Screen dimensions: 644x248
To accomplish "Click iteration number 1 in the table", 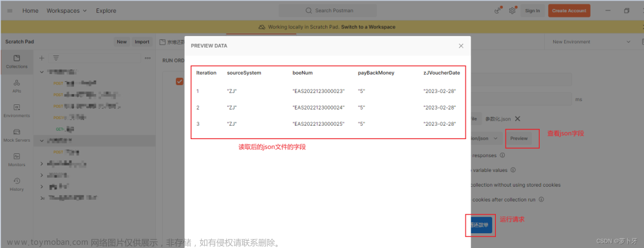I will 198,91.
